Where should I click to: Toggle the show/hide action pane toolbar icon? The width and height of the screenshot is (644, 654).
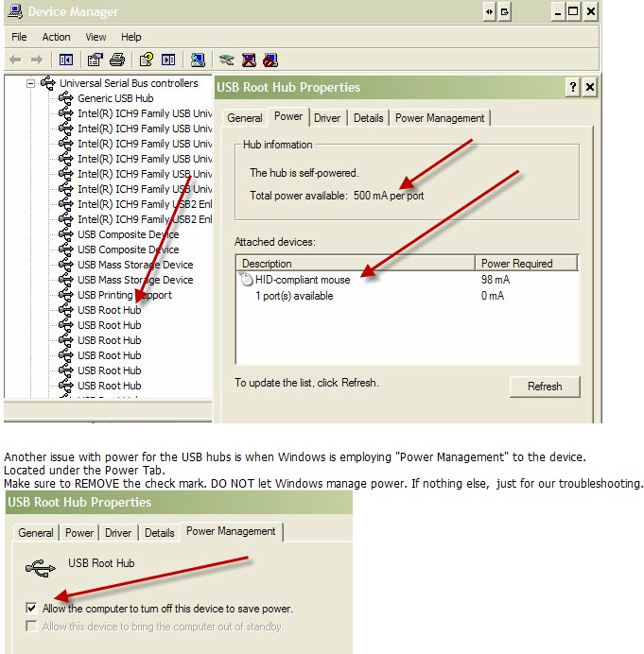pyautogui.click(x=168, y=60)
